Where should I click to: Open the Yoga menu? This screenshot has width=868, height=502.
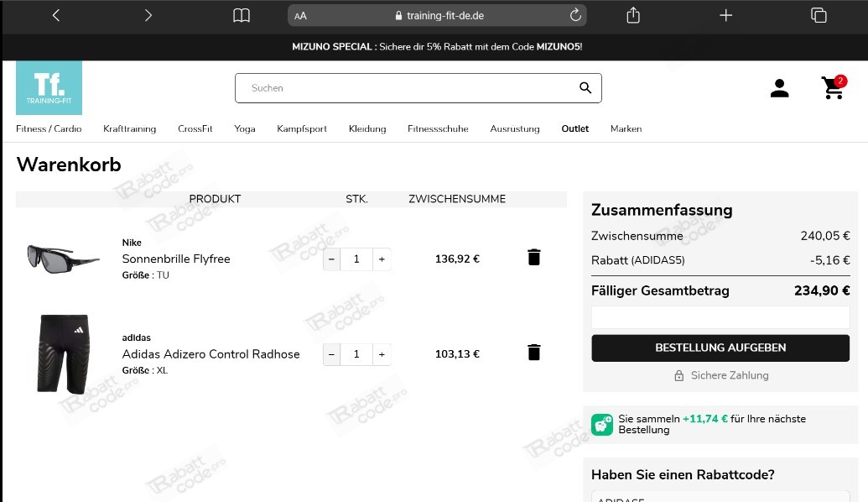(245, 128)
